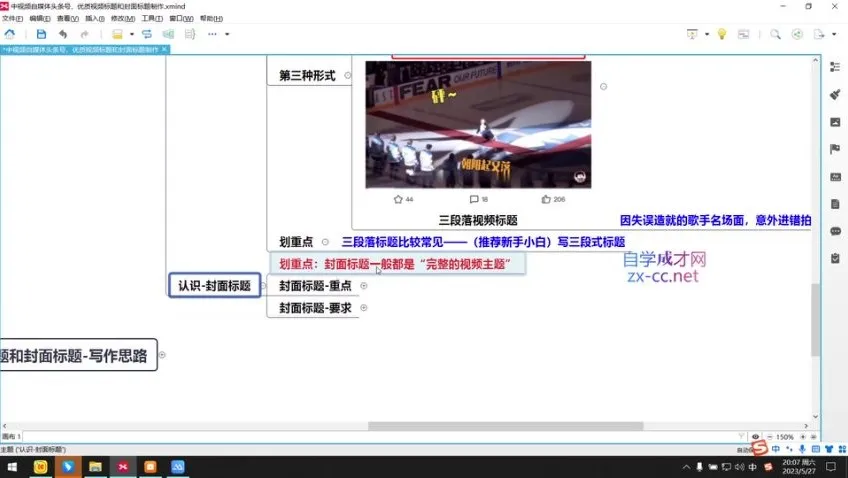The width and height of the screenshot is (848, 478).
Task: Toggle taskbar IME language indicator
Action: click(752, 467)
